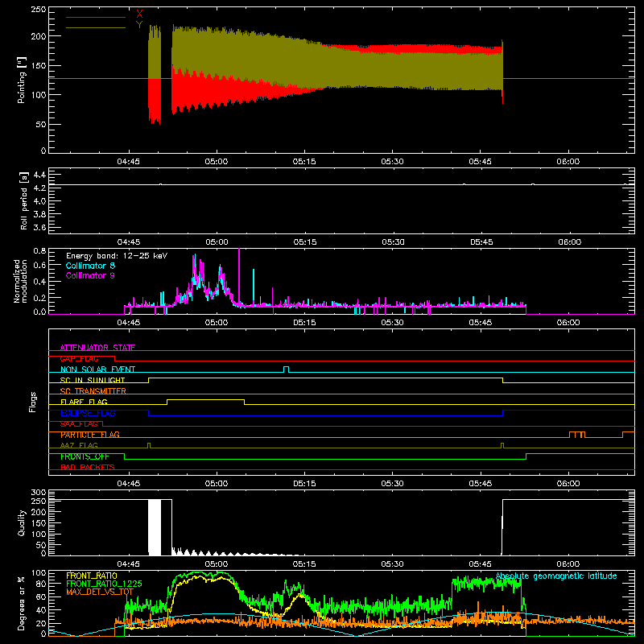Click the 06:00 time label under Flags plot

coord(568,484)
